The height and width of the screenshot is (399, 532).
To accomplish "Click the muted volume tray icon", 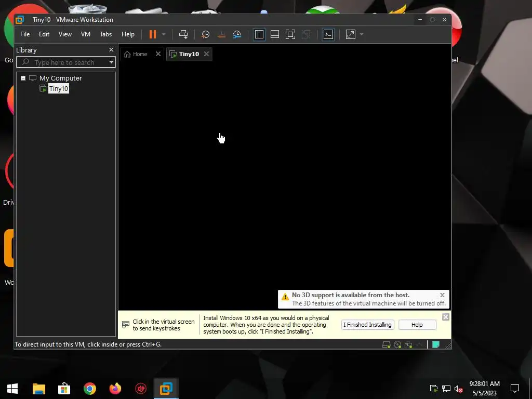I will [x=458, y=389].
